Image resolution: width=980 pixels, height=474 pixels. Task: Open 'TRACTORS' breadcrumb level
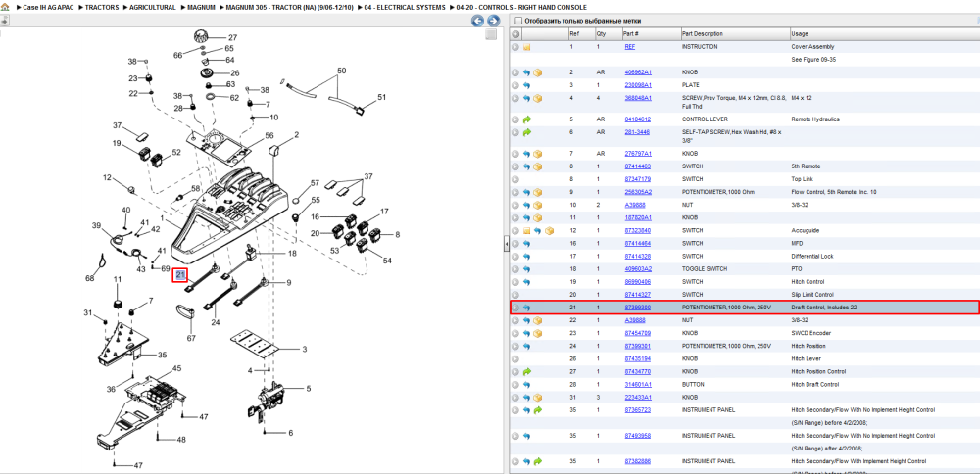(x=102, y=7)
